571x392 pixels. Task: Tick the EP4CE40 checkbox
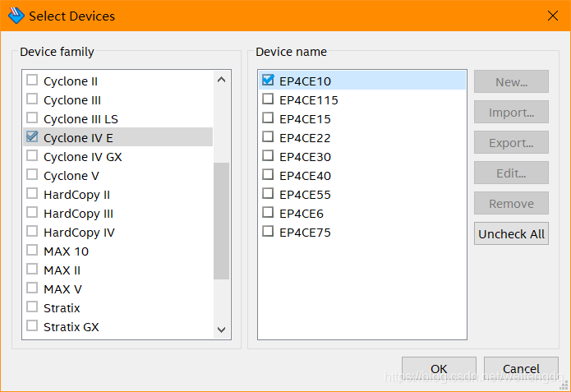click(268, 175)
